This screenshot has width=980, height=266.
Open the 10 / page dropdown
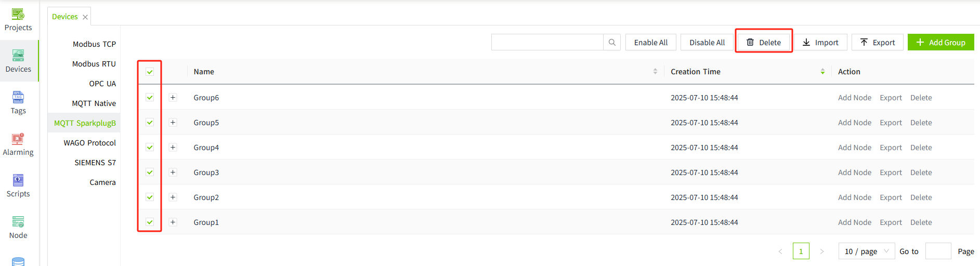point(866,251)
